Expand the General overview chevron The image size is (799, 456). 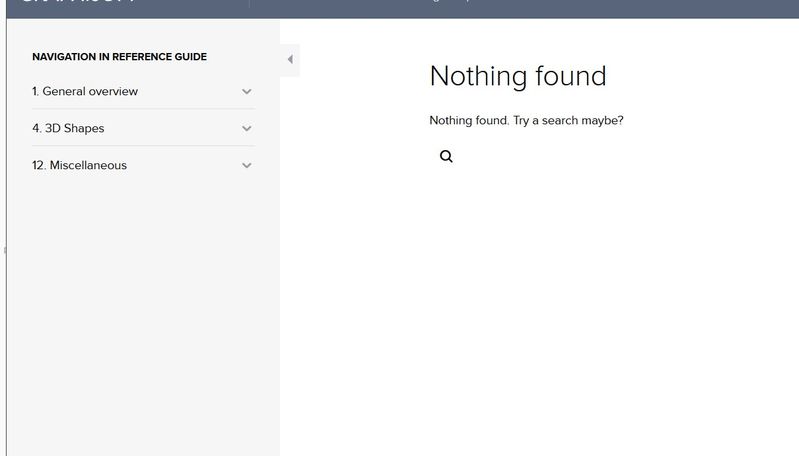pyautogui.click(x=247, y=91)
